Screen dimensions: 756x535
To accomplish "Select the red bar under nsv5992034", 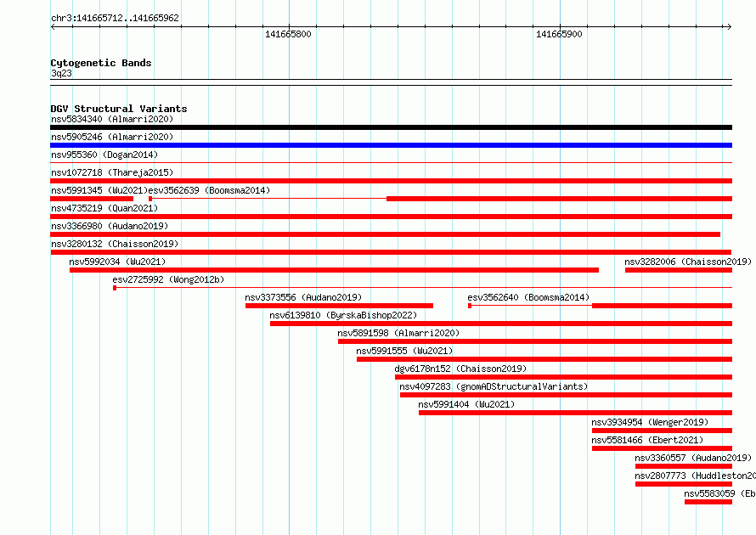I will pos(334,270).
